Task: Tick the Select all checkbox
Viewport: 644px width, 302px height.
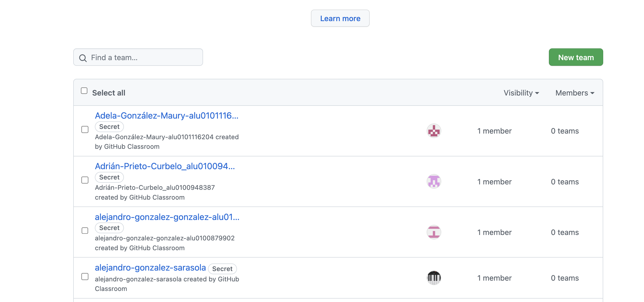Action: click(84, 91)
